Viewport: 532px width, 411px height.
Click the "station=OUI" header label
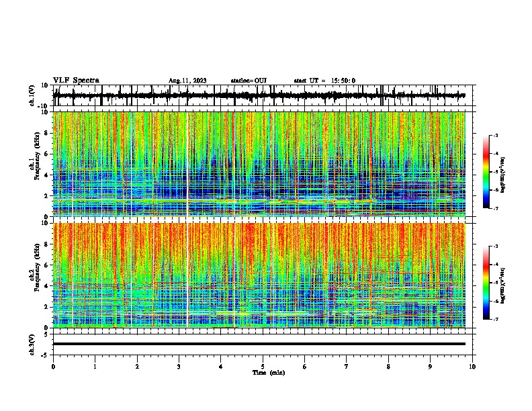[x=249, y=81]
